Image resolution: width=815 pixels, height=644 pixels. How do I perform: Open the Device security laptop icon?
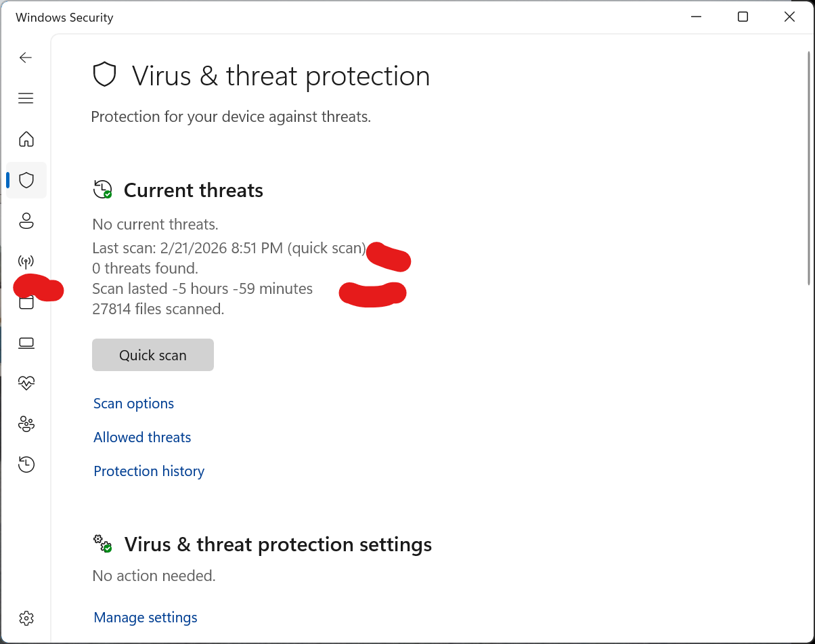(26, 343)
